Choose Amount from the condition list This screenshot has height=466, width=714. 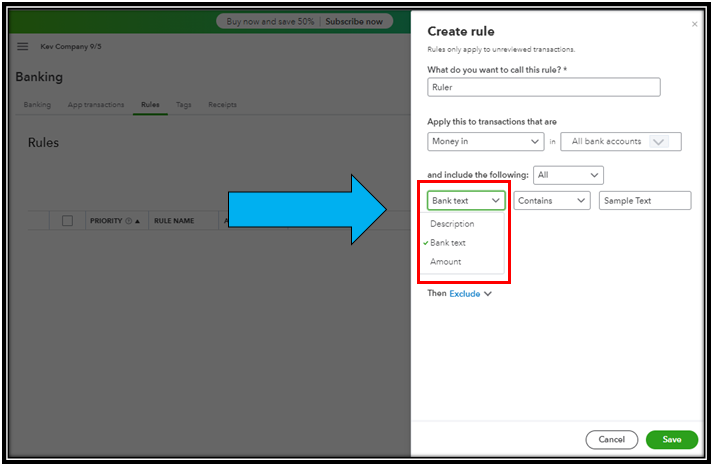click(445, 262)
